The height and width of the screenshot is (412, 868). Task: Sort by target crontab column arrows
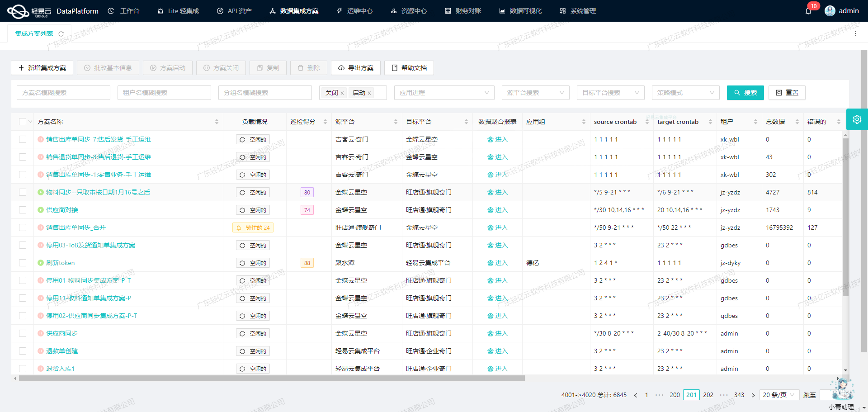coord(710,122)
